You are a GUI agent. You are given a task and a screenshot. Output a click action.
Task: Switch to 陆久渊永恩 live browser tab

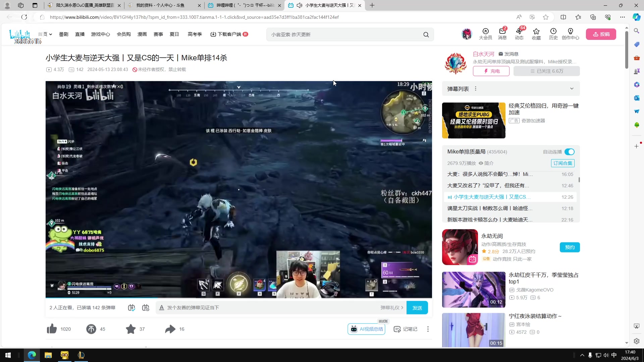(x=84, y=5)
